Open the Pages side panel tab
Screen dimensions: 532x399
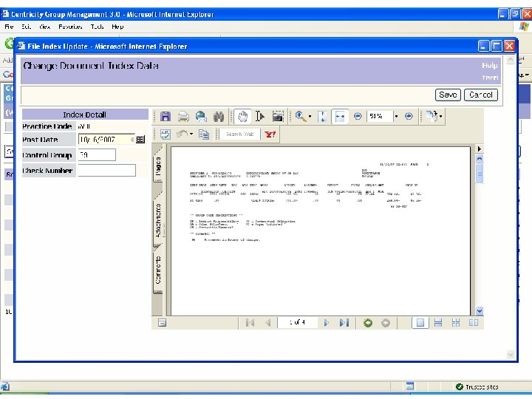pyautogui.click(x=158, y=166)
